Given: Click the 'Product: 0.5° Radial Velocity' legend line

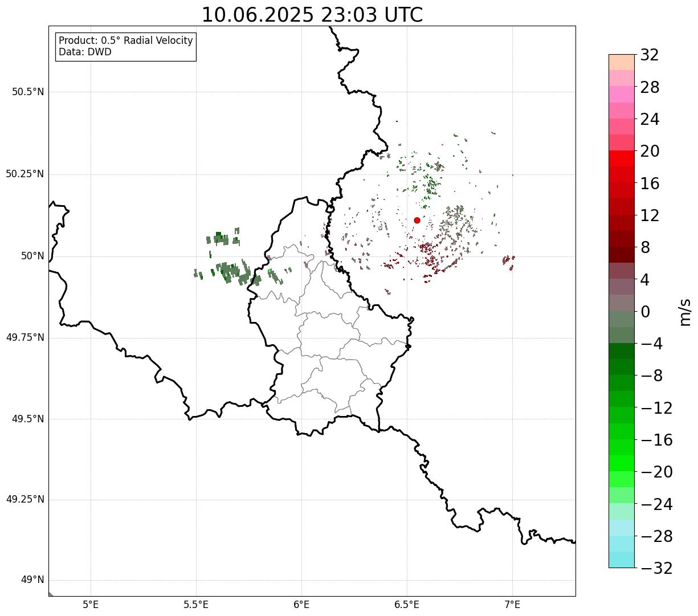Looking at the screenshot, I should coord(126,41).
